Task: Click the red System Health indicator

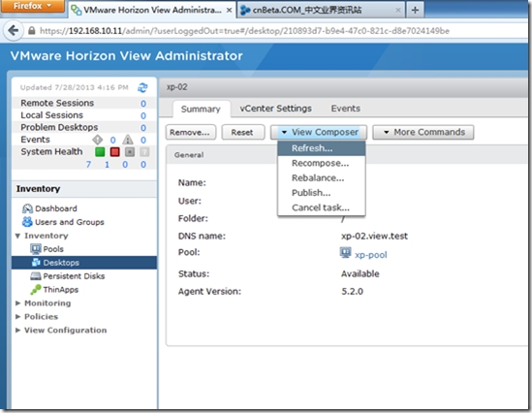Action: point(114,151)
